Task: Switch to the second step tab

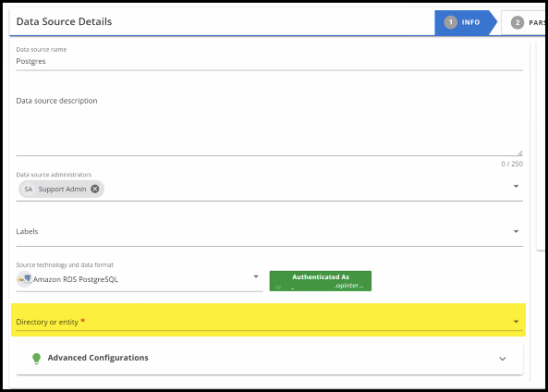Action: 523,23
